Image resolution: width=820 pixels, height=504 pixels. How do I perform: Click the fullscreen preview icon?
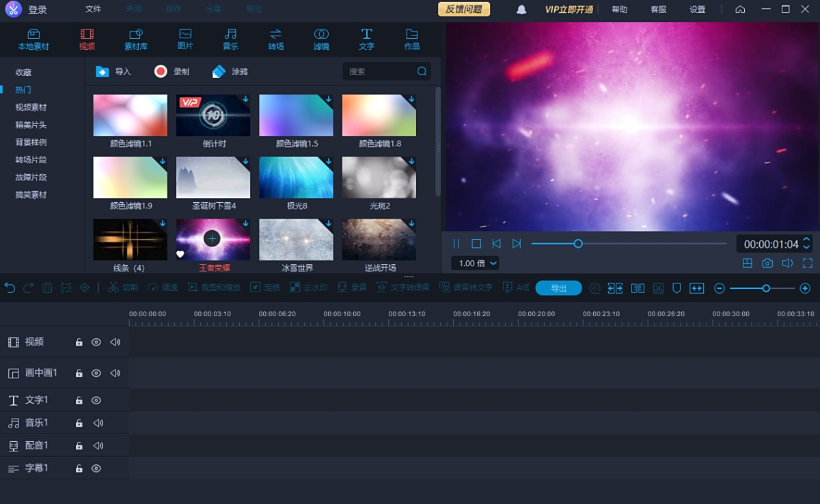click(x=808, y=263)
